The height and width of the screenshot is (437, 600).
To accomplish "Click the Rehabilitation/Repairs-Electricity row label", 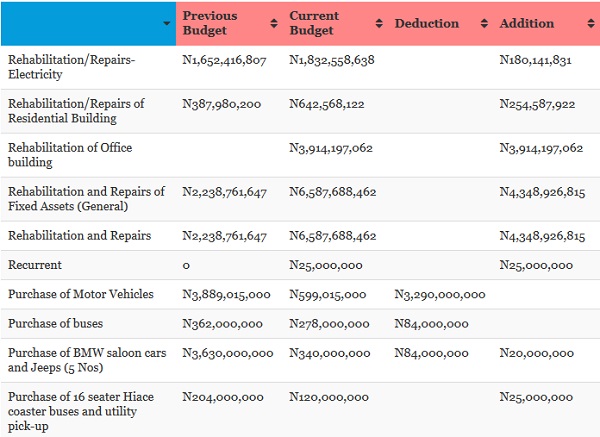I will [x=71, y=67].
